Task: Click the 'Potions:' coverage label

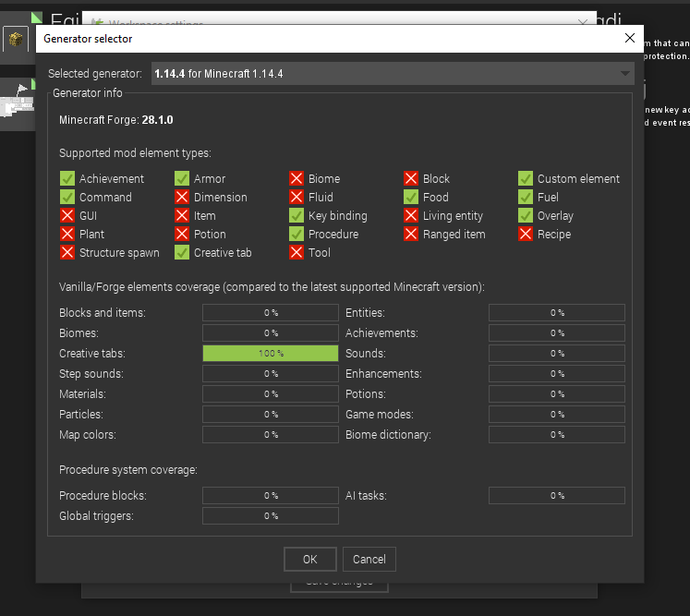Action: pyautogui.click(x=365, y=393)
